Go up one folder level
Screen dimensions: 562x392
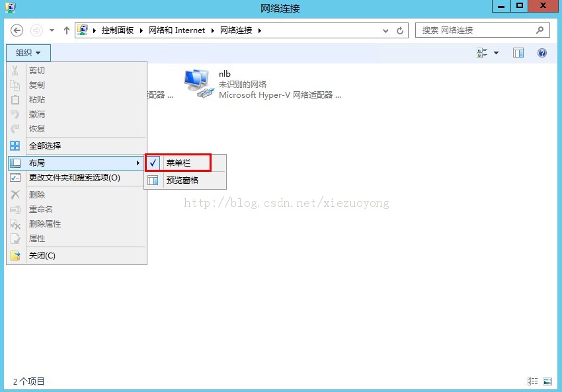(x=66, y=30)
